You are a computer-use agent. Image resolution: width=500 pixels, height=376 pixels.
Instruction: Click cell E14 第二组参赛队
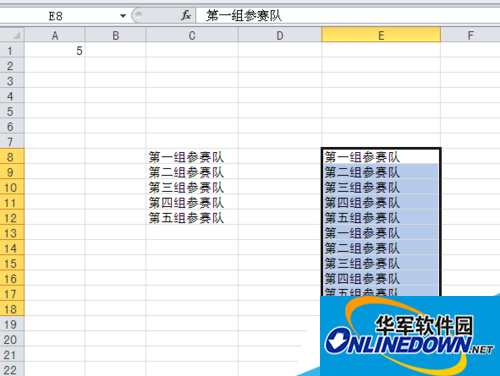[381, 248]
